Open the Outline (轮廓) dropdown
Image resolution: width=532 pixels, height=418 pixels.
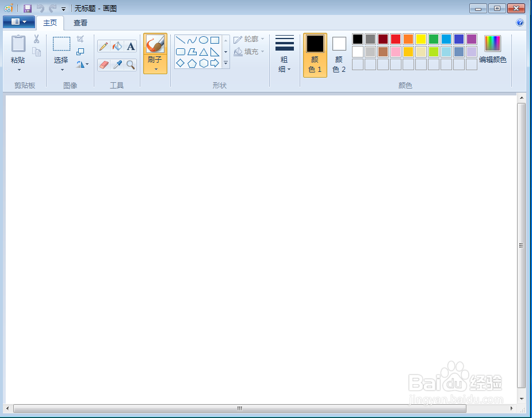pos(248,39)
